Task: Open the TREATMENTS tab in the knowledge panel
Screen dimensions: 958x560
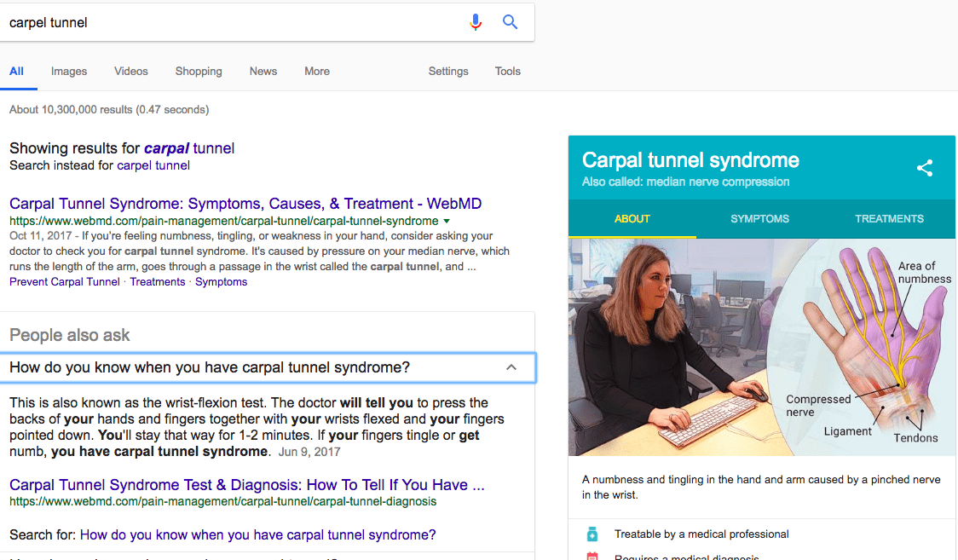Action: click(889, 218)
